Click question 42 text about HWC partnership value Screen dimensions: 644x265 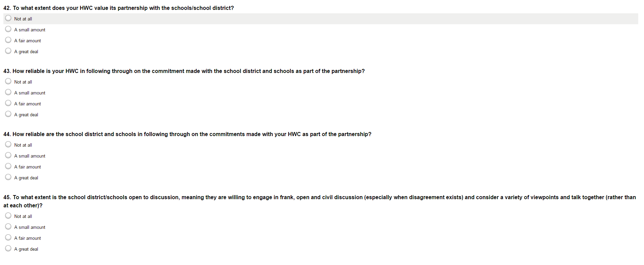click(x=119, y=8)
